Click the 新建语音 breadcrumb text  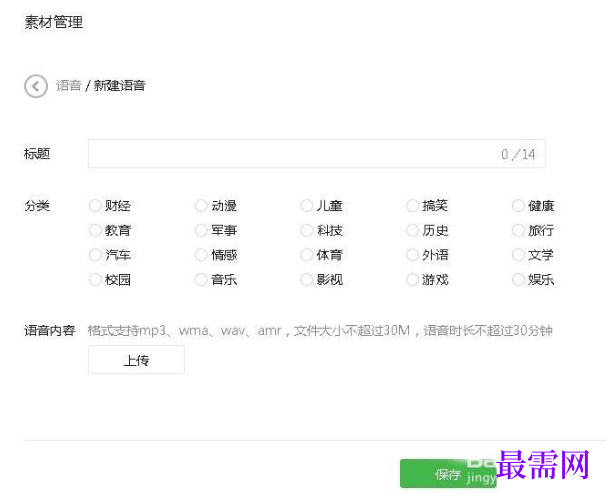[119, 85]
